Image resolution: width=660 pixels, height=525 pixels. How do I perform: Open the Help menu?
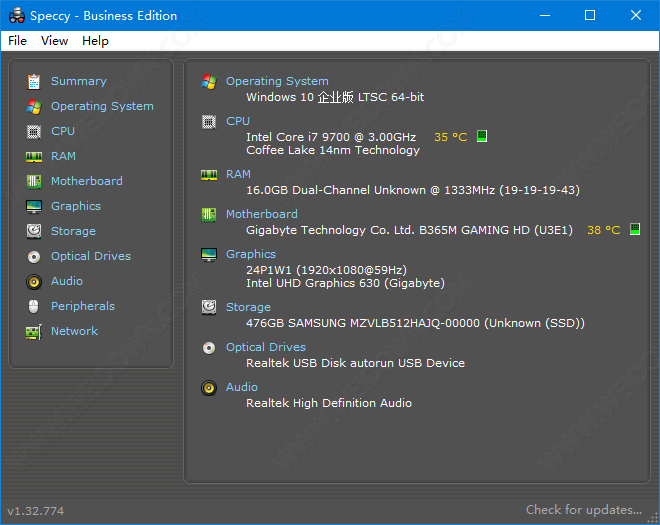(95, 41)
